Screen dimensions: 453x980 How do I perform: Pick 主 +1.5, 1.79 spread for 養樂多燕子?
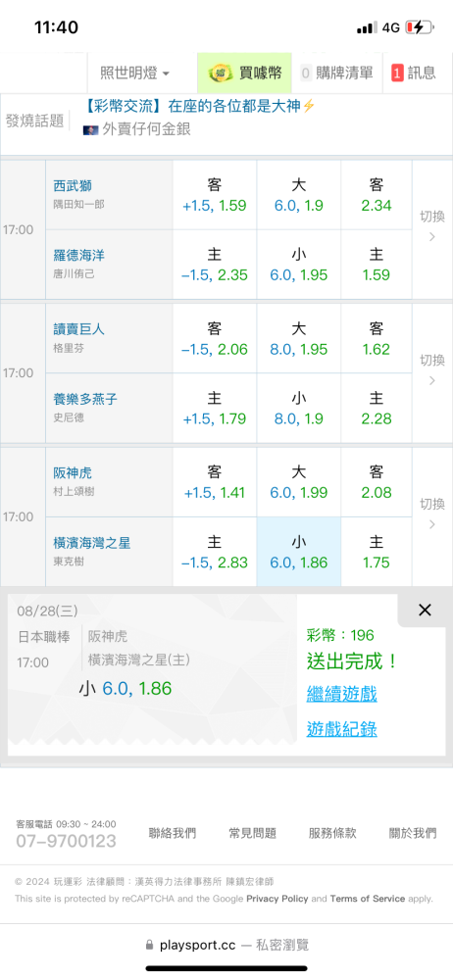tap(215, 408)
